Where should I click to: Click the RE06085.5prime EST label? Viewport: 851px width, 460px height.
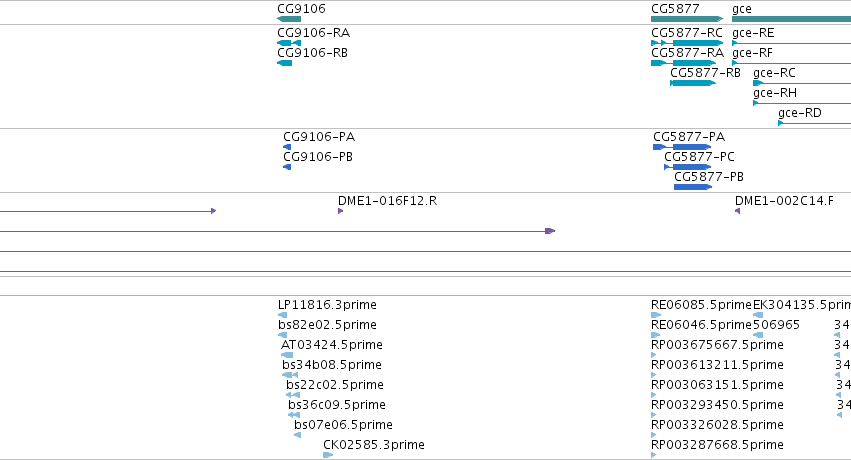701,305
